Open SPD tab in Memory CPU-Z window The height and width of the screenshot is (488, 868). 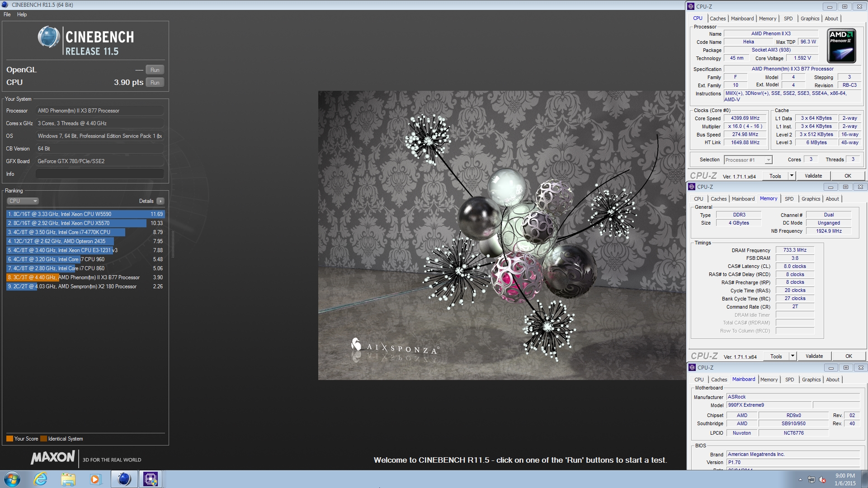coord(789,199)
